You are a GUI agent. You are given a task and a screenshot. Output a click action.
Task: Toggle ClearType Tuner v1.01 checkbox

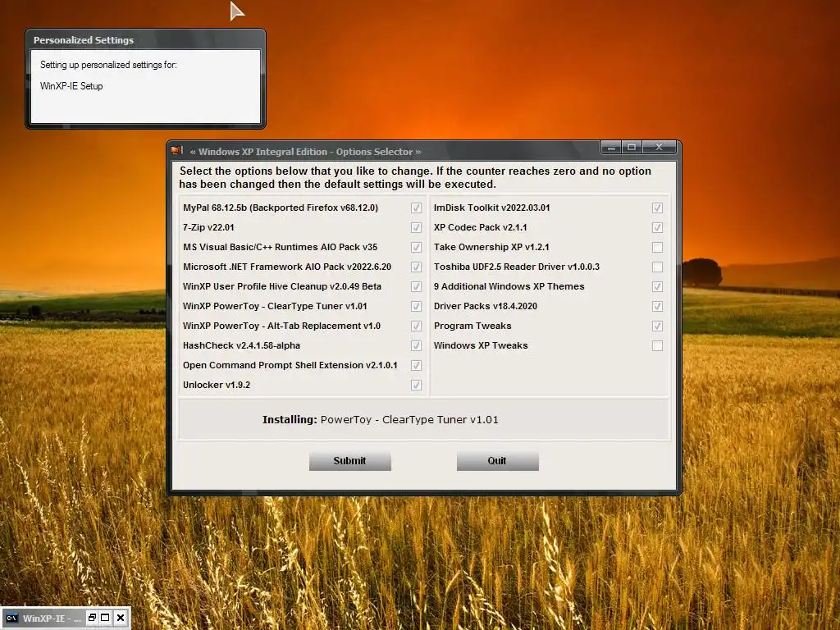416,307
